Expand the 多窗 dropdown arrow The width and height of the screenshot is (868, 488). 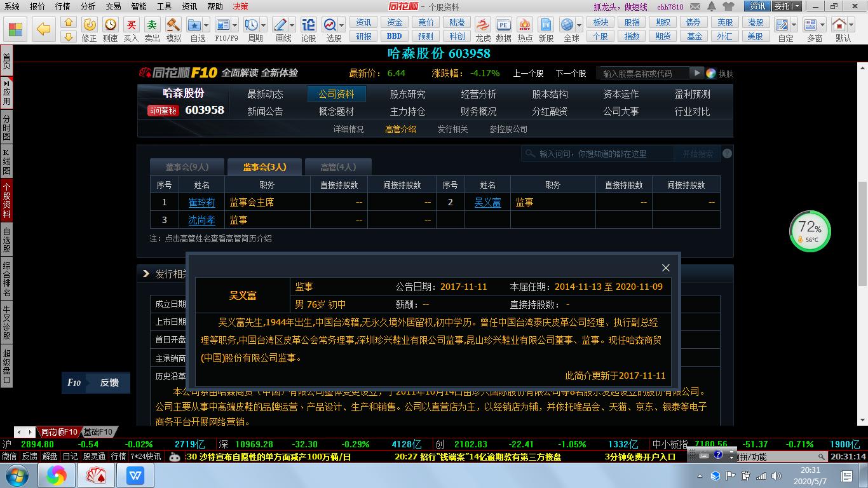coord(823,25)
